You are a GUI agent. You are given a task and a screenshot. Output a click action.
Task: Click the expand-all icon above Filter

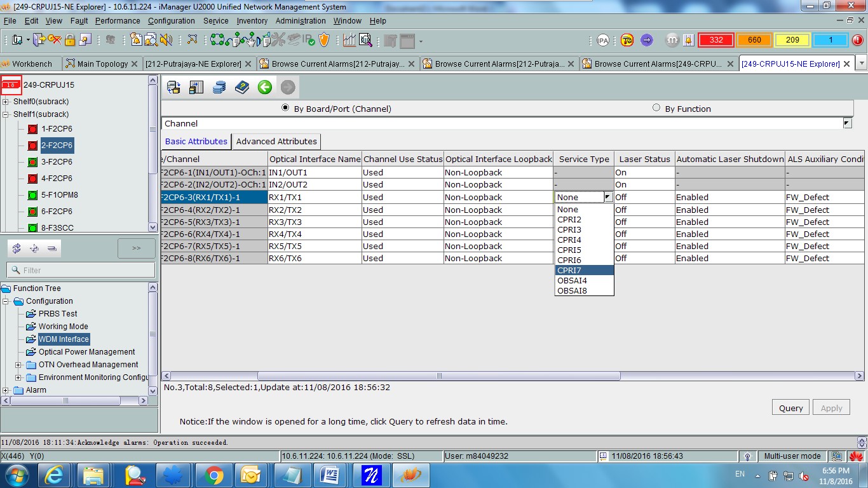(34, 248)
